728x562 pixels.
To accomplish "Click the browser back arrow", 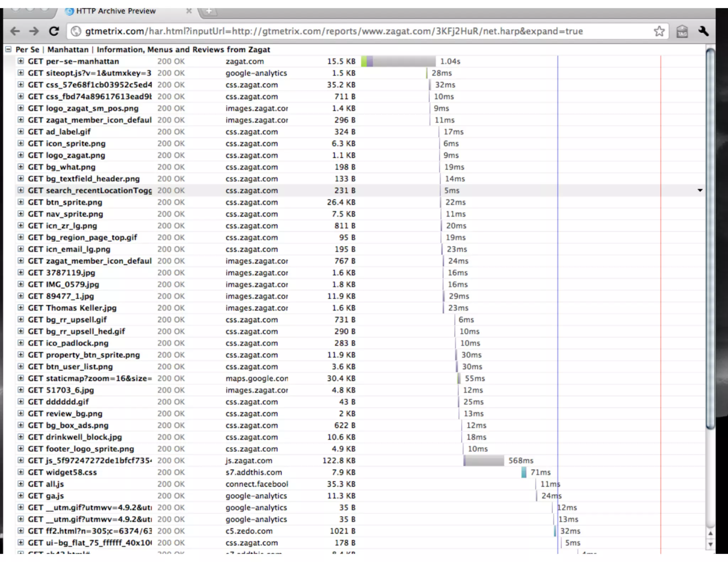I will [15, 31].
